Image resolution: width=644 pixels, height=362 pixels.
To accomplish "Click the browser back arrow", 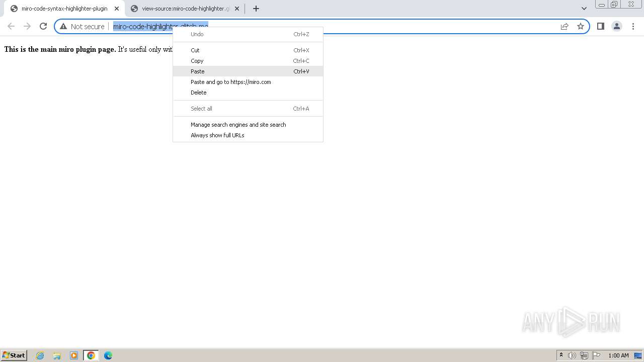I will 11,26.
